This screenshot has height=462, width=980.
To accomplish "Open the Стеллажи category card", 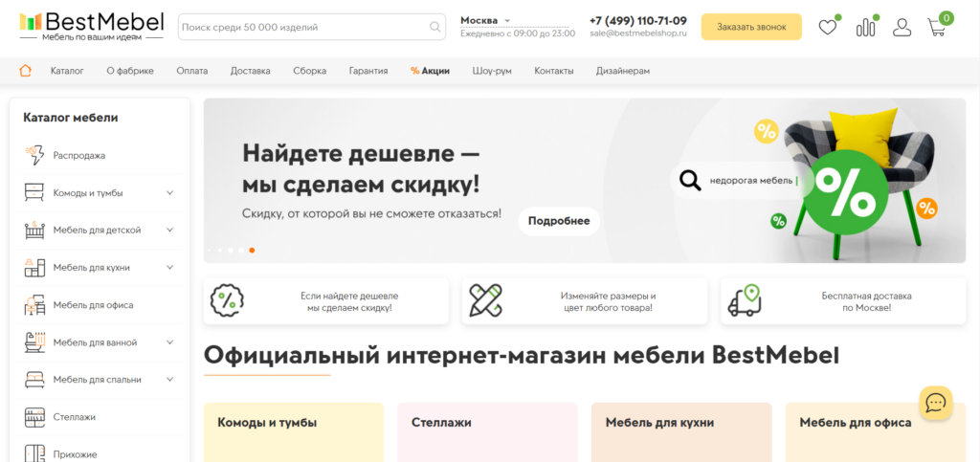I will [487, 432].
